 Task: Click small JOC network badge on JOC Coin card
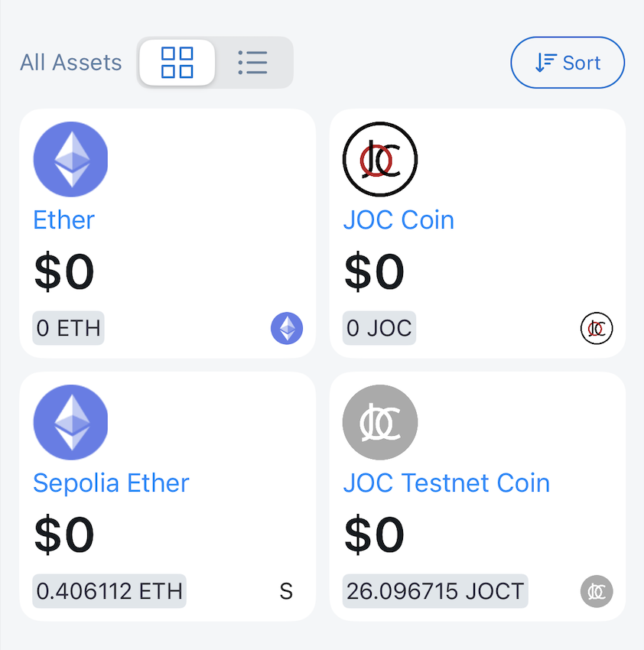(597, 329)
